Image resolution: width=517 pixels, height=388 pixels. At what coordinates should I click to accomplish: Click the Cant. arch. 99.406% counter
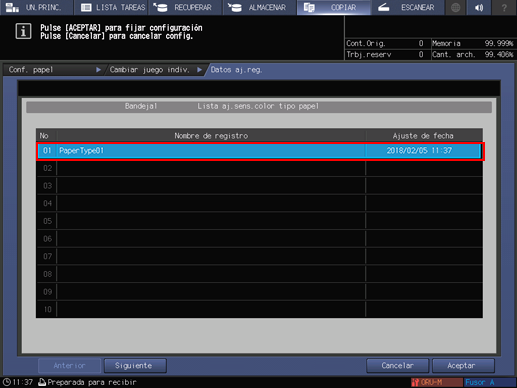(x=473, y=54)
